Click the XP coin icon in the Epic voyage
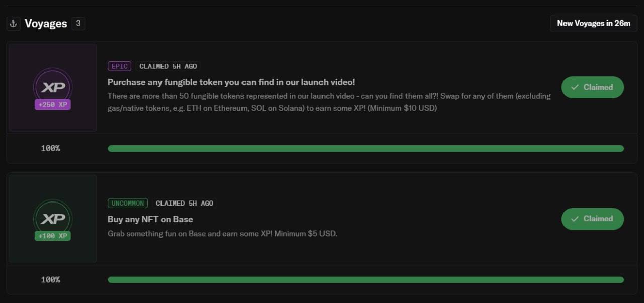 pyautogui.click(x=53, y=87)
